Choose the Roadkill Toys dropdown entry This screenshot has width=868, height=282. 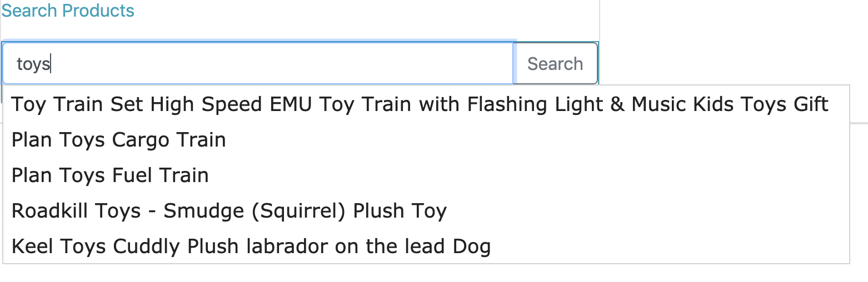coord(426,210)
